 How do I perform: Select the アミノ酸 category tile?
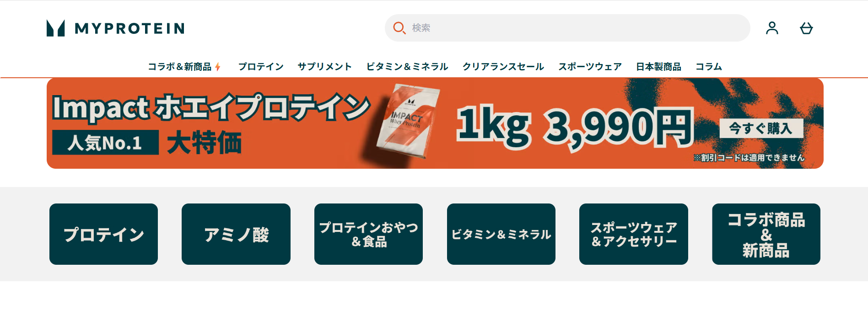pyautogui.click(x=236, y=234)
